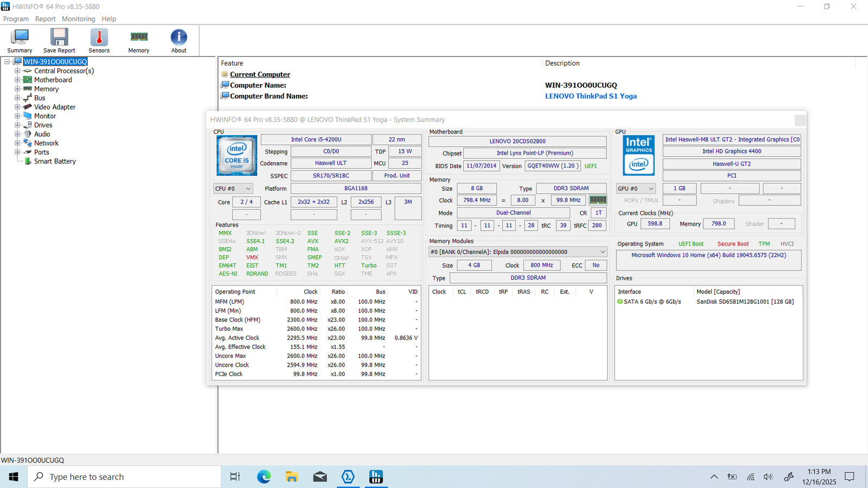The image size is (868, 488).
Task: Click the Secure Boot status label
Action: (733, 244)
